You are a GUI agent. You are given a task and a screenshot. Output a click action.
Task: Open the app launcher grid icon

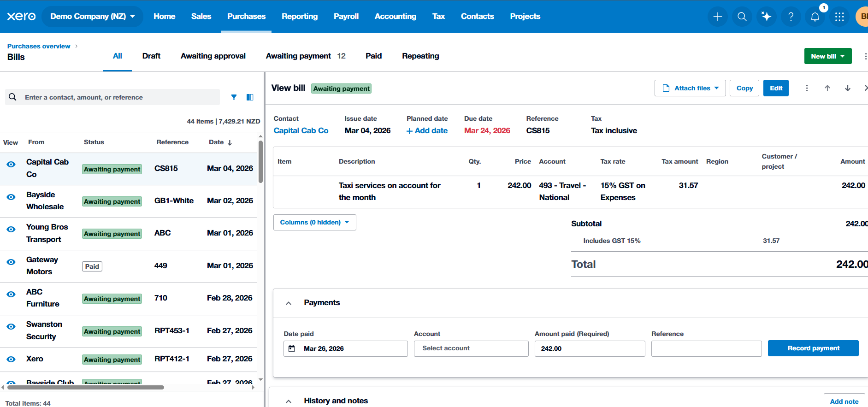pos(839,17)
